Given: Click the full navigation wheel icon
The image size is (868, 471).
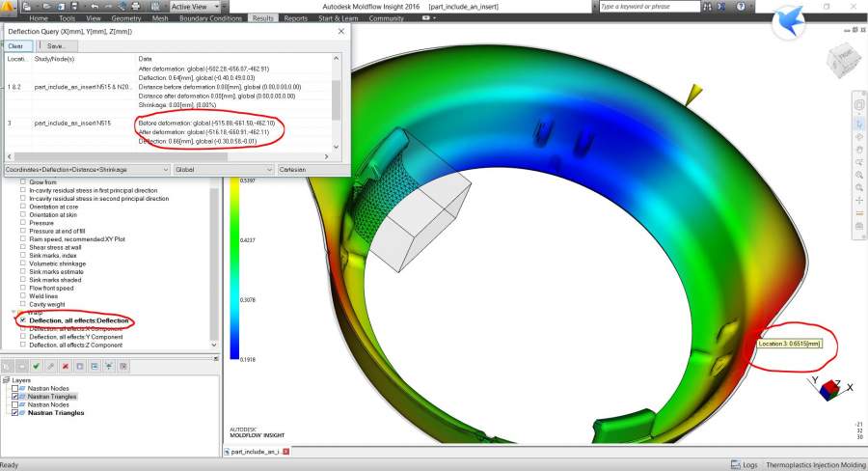Looking at the screenshot, I should click(859, 105).
